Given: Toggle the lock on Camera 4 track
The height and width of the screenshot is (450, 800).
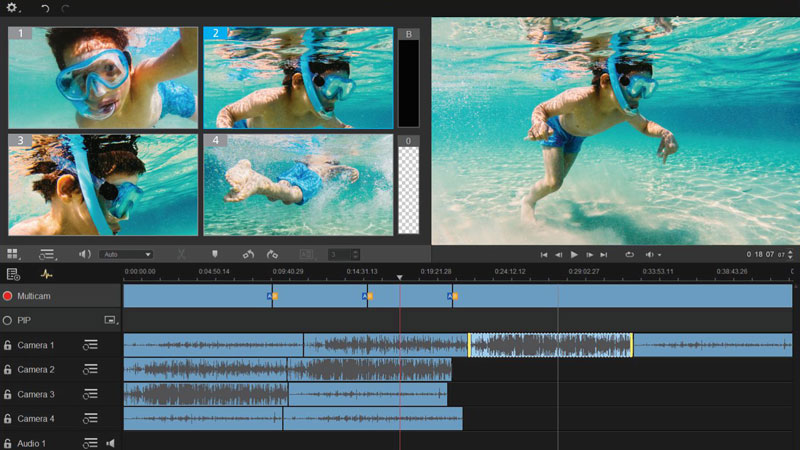Looking at the screenshot, I should (8, 418).
